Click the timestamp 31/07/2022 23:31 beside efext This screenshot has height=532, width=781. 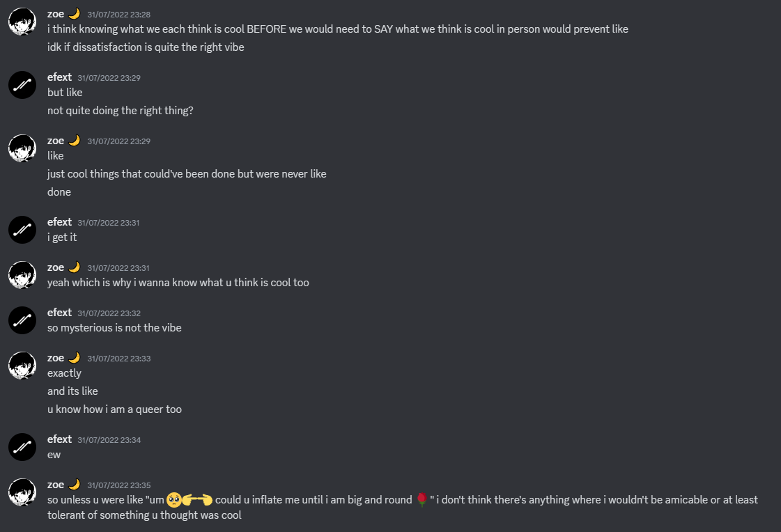(x=109, y=222)
